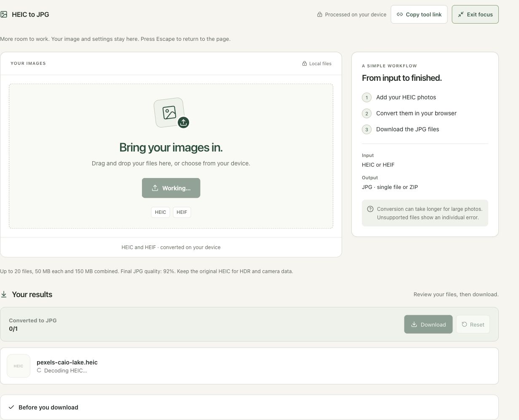Click the Drag and drop your files here text
Screen dimensions: 519x420
click(171, 163)
